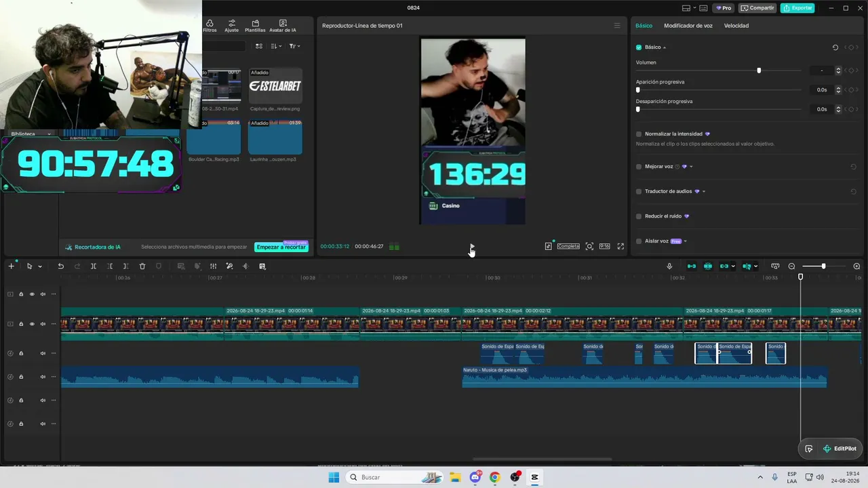Viewport: 868px width, 488px height.
Task: Tick the Mejorar voz checkbox
Action: pyautogui.click(x=639, y=167)
